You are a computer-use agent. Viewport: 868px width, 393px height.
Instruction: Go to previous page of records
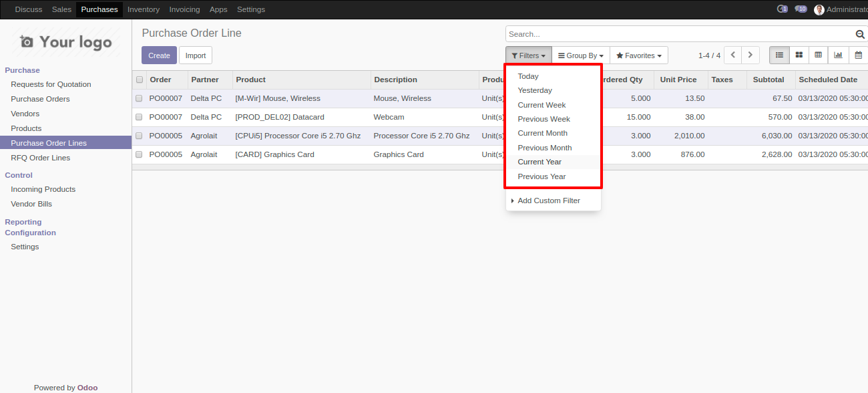click(733, 55)
